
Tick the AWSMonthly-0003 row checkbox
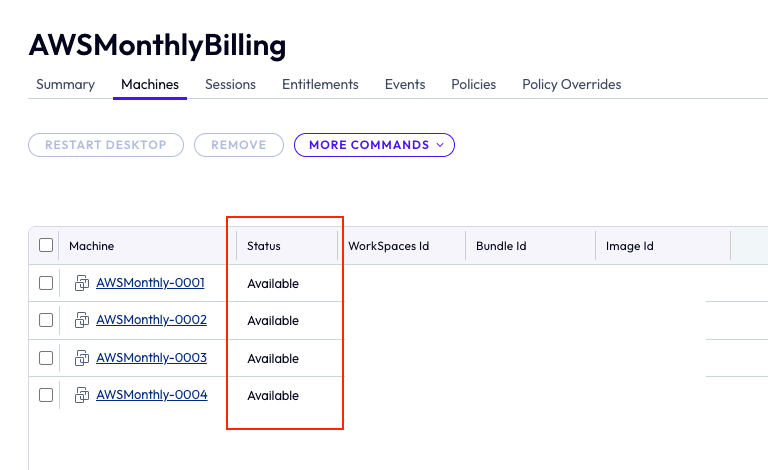[46, 358]
